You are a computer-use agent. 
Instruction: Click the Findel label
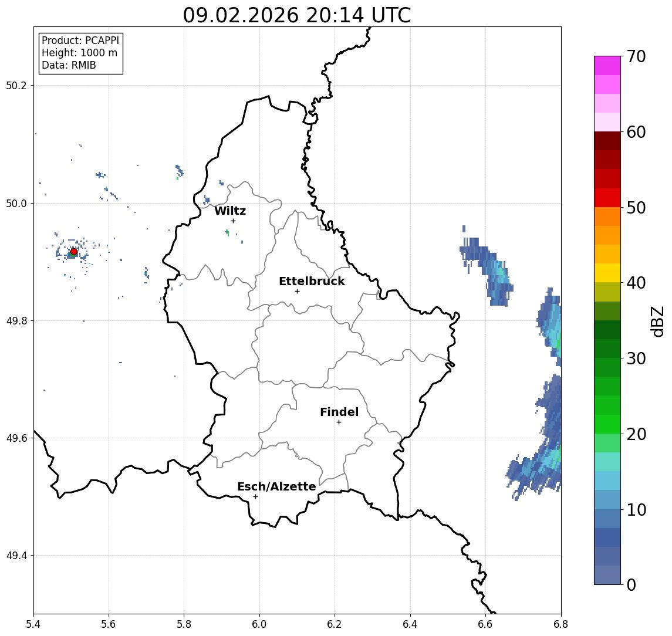(x=339, y=412)
